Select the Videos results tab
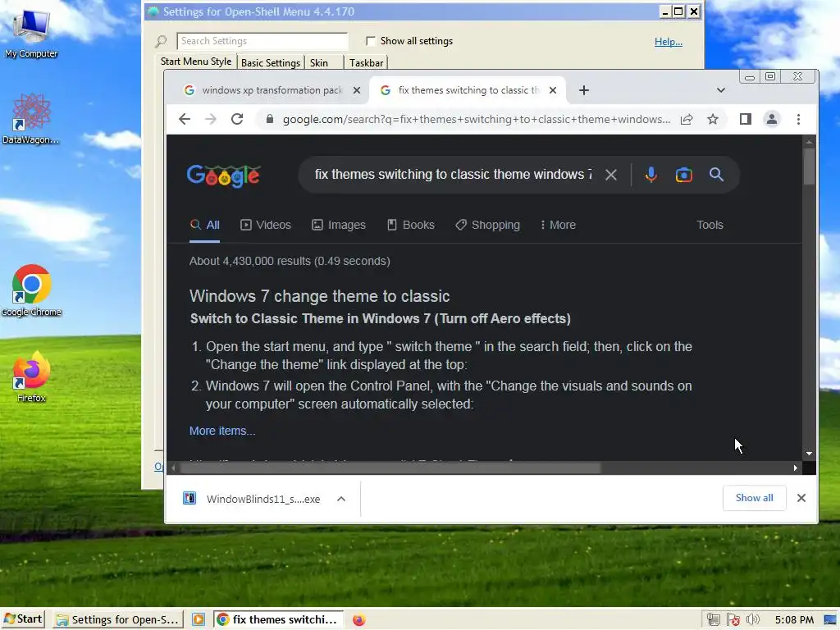The width and height of the screenshot is (840, 630). coord(266,225)
